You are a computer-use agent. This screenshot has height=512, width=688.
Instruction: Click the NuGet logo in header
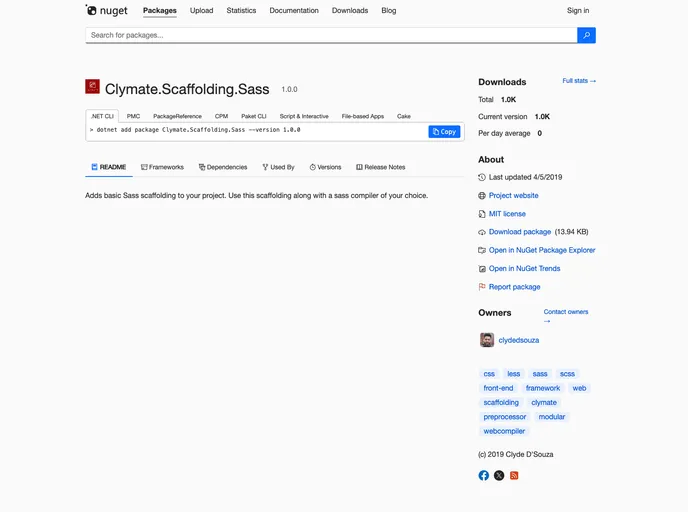click(x=105, y=11)
